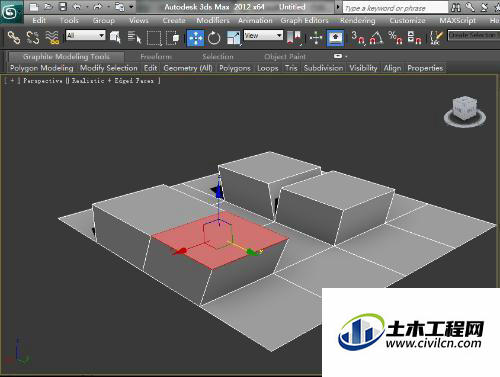
Task: Expand the Polygon Modeling ribbon panel
Action: pyautogui.click(x=42, y=68)
